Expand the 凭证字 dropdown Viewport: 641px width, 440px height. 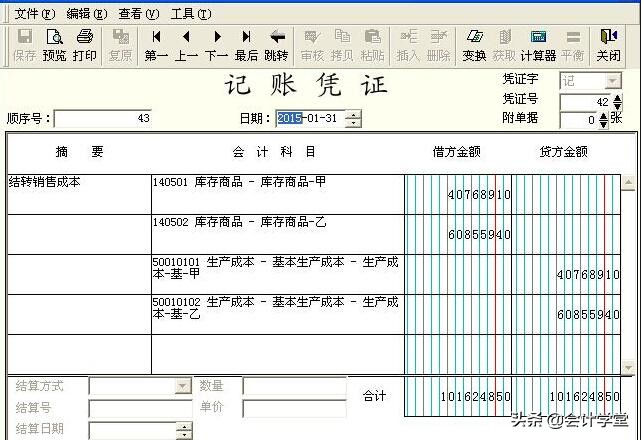click(x=612, y=81)
